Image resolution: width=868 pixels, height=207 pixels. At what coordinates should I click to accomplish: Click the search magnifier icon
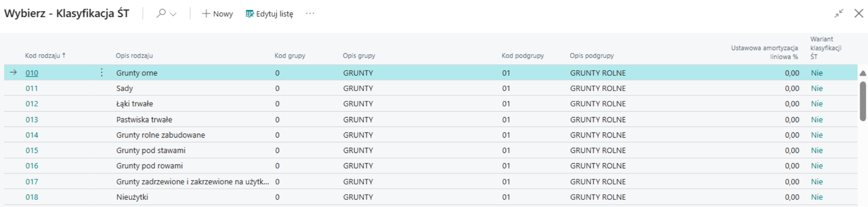tap(161, 13)
